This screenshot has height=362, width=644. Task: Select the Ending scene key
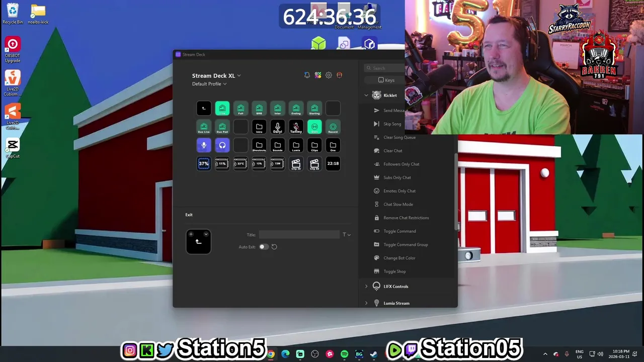pyautogui.click(x=296, y=108)
